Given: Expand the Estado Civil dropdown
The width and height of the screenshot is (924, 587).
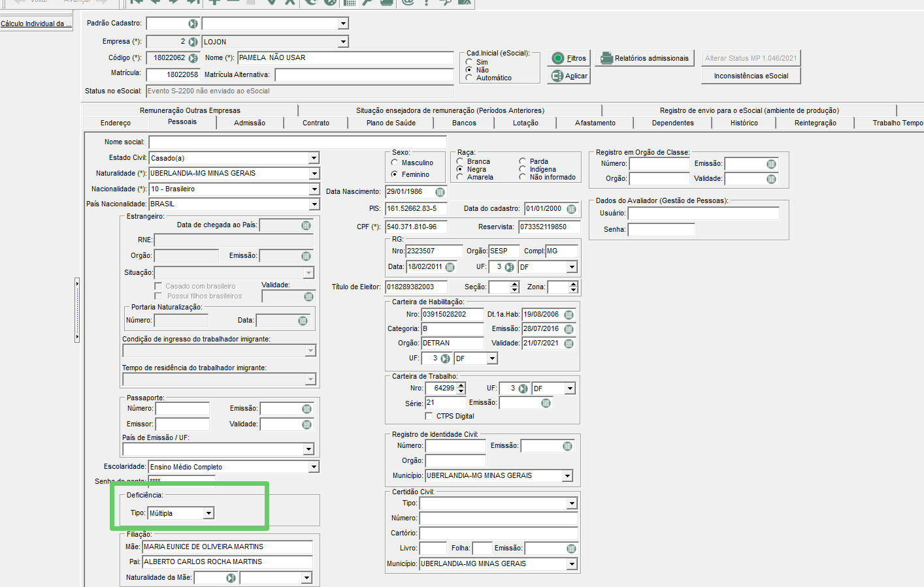Looking at the screenshot, I should pyautogui.click(x=314, y=158).
